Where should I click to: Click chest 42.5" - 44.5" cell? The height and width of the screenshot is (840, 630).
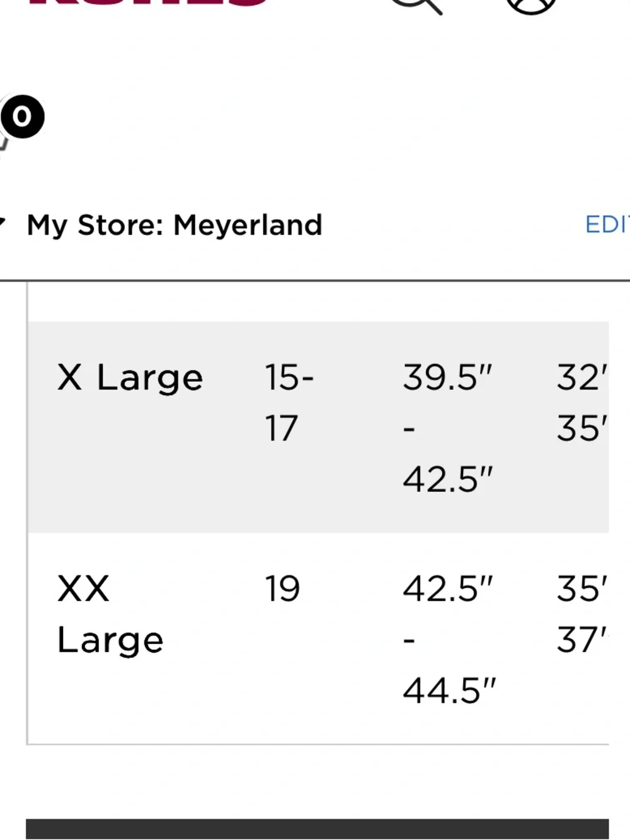[x=449, y=640]
